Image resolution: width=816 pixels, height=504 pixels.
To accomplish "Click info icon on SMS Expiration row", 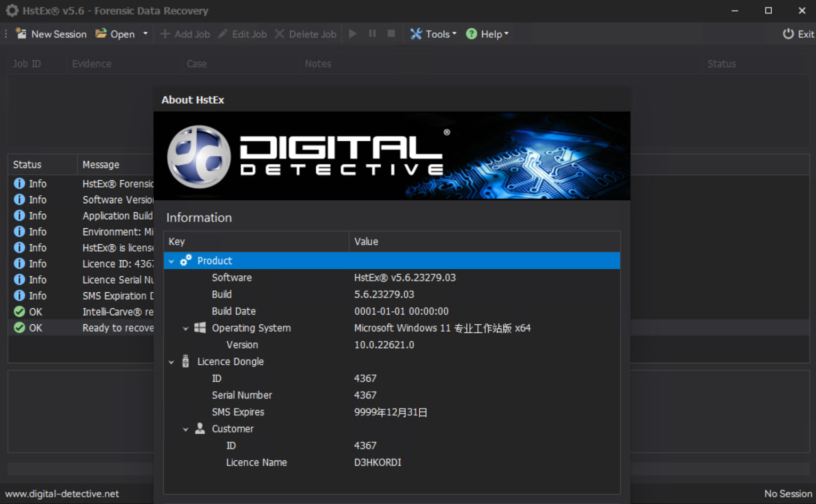I will coord(19,295).
